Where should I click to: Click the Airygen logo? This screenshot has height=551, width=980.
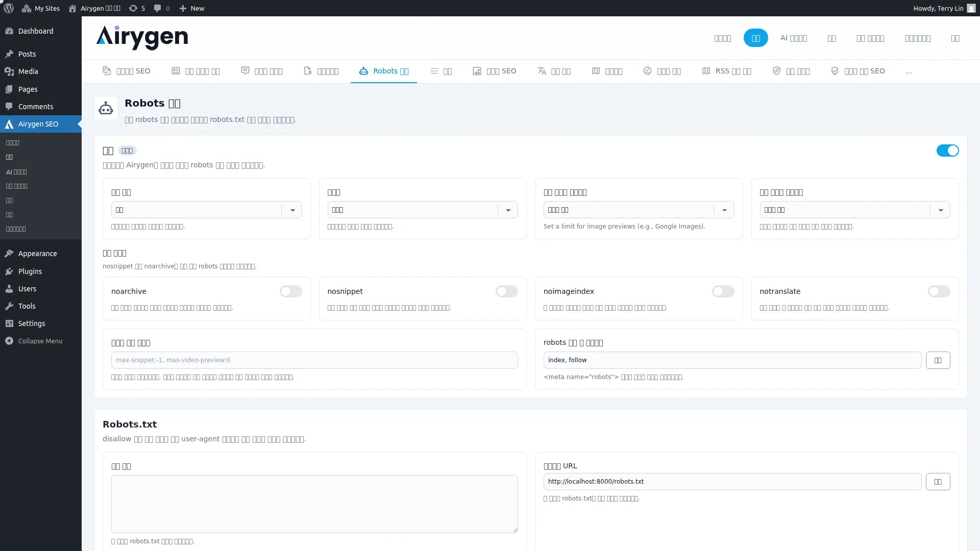tap(142, 38)
